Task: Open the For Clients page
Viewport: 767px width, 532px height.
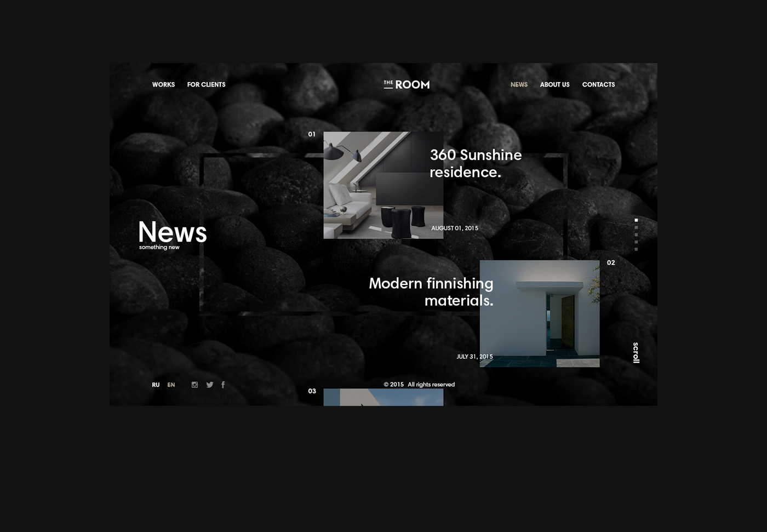Action: pos(206,84)
